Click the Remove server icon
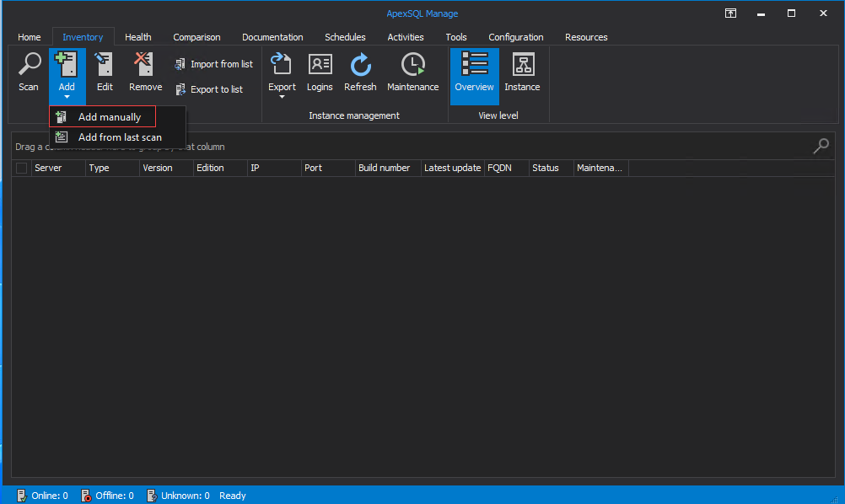The width and height of the screenshot is (845, 504). coord(144,64)
